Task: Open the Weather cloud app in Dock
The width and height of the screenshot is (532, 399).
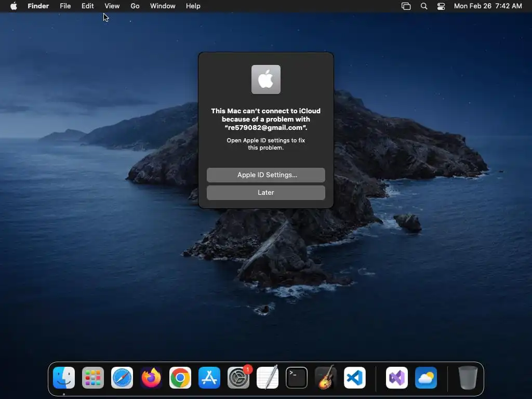Action: (x=426, y=378)
